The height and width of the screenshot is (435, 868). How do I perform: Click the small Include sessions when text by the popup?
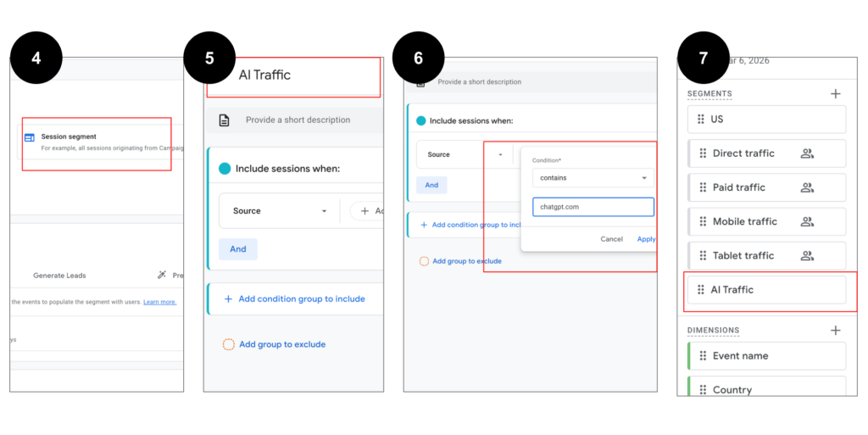[x=471, y=120]
